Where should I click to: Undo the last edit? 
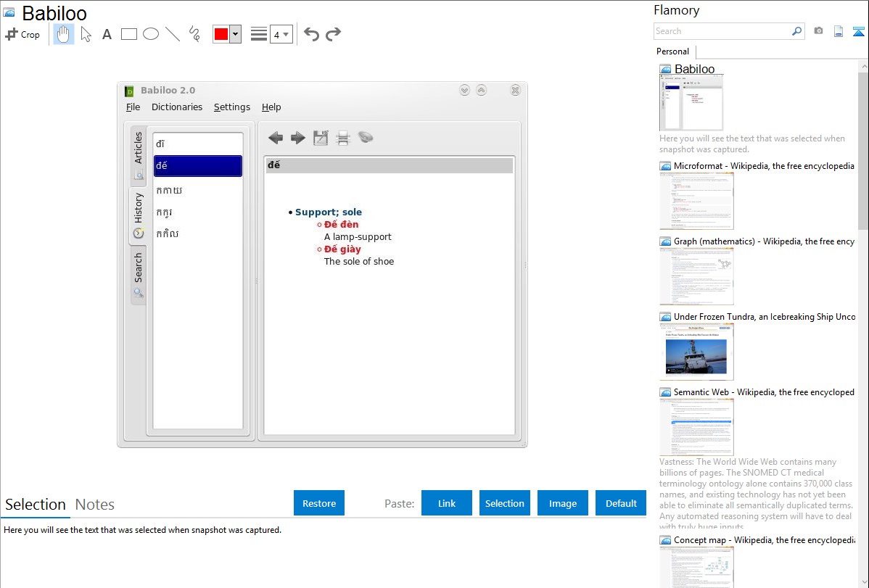(311, 34)
